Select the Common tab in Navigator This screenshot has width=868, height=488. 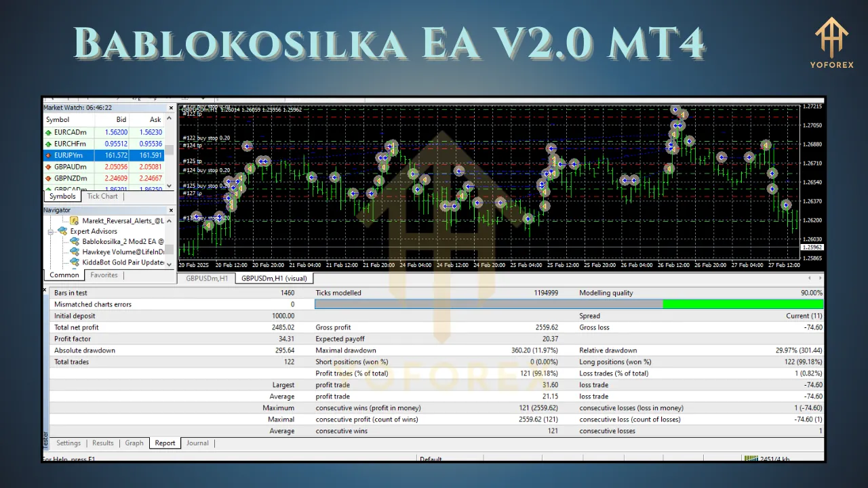pyautogui.click(x=64, y=275)
